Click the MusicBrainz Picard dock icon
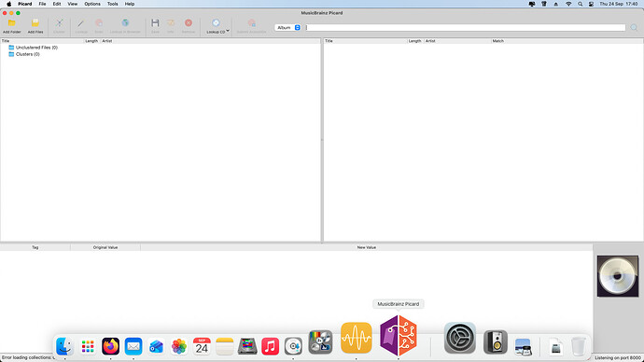Image resolution: width=644 pixels, height=362 pixels. 399,335
